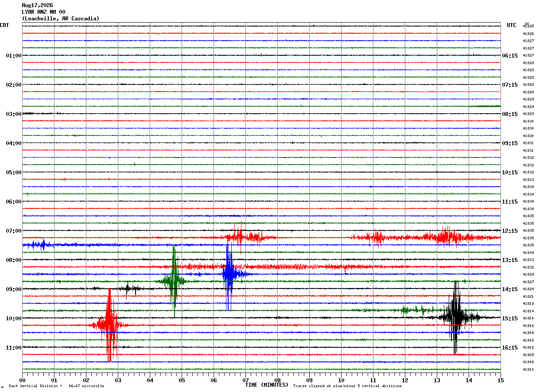This screenshot has width=536, height=392.
Task: Click minute tick label 06 on bottom axis
Action: coord(214,380)
